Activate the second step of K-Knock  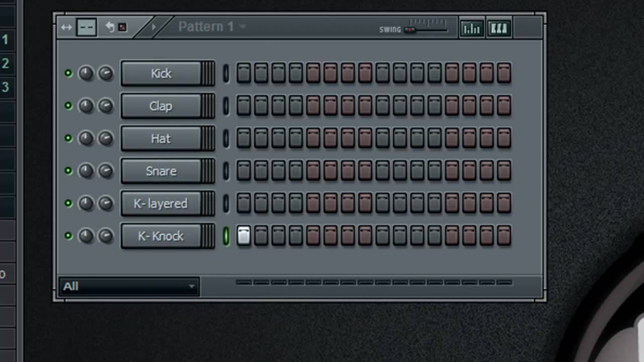click(261, 236)
